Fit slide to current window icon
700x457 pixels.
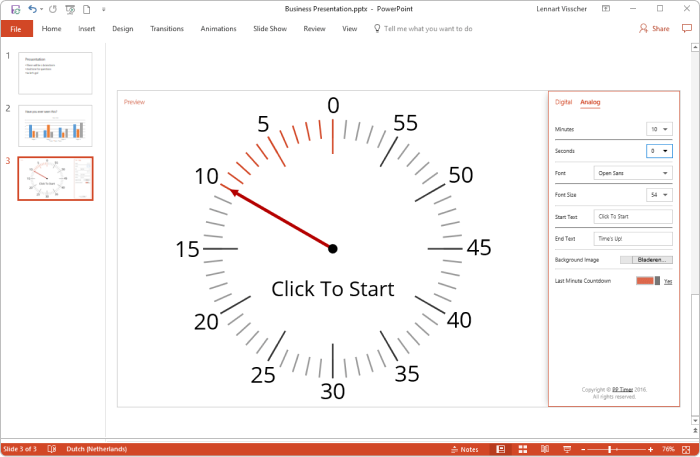coord(687,449)
